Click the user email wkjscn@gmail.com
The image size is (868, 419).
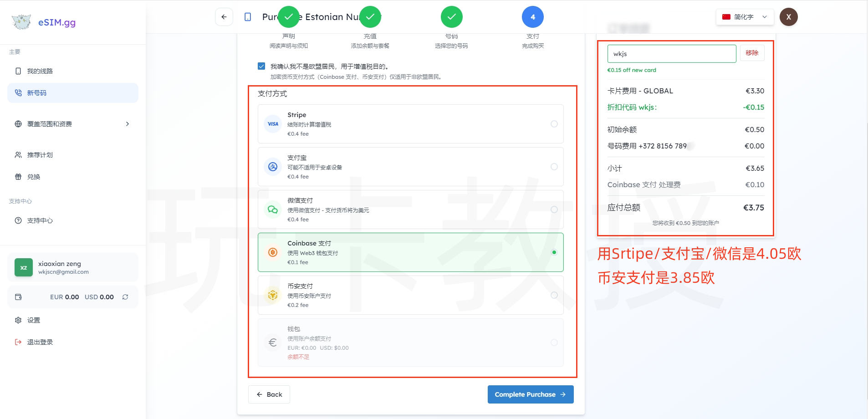click(x=63, y=272)
